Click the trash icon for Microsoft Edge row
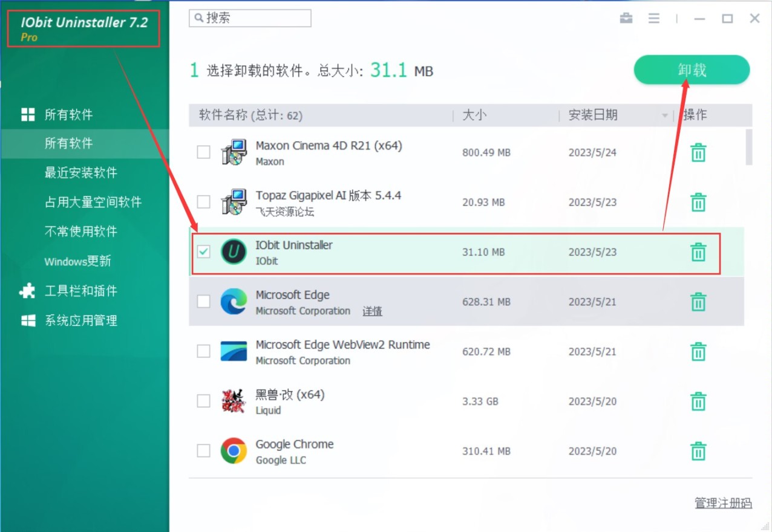The image size is (772, 532). coord(698,301)
